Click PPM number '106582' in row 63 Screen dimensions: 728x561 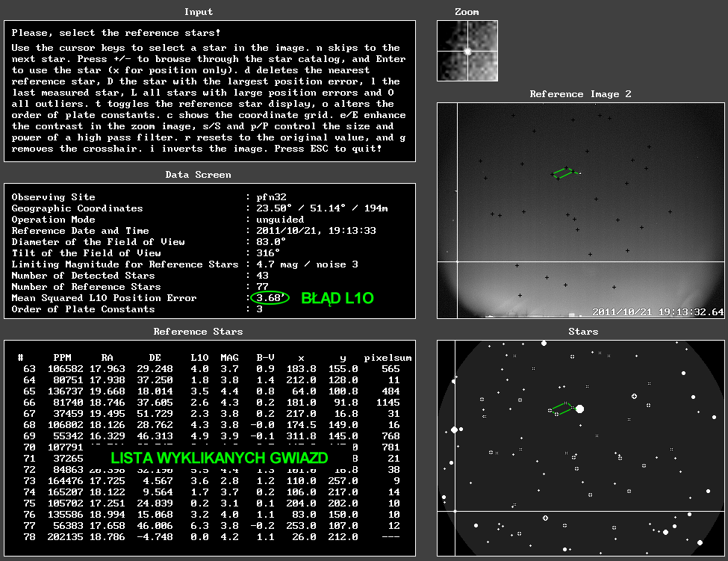[x=66, y=369]
